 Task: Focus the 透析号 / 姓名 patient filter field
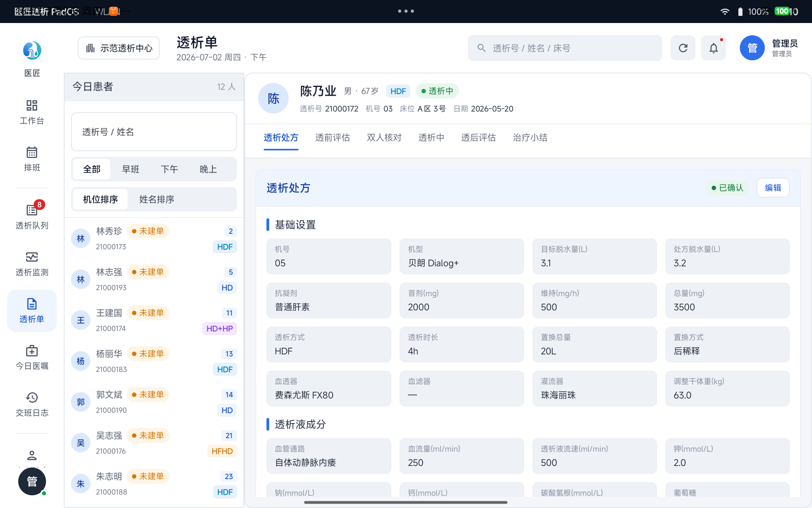[x=154, y=132]
